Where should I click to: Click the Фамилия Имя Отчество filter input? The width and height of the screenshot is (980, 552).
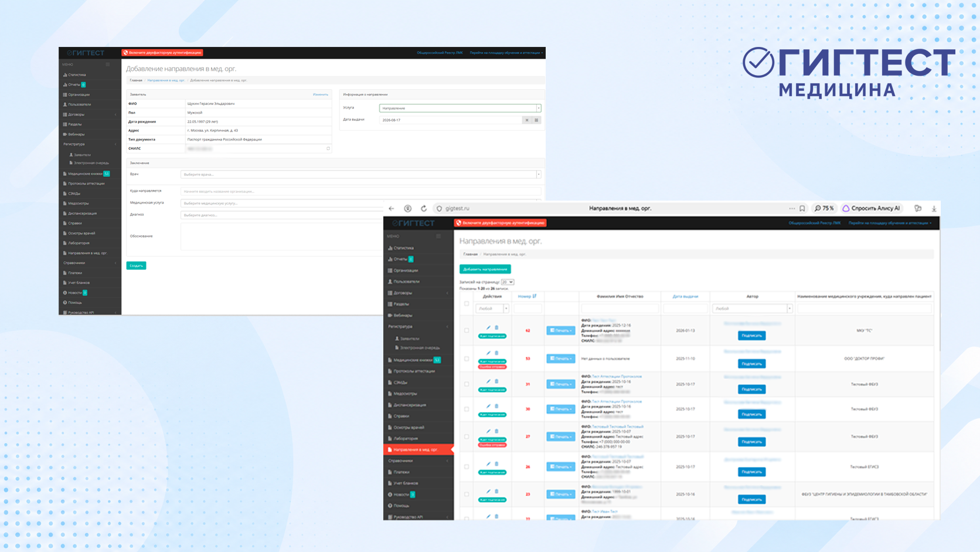[620, 309]
